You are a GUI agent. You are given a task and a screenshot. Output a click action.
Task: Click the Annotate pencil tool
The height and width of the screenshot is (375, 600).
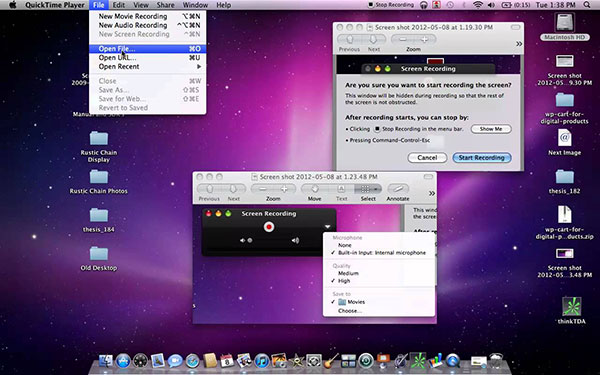point(398,189)
